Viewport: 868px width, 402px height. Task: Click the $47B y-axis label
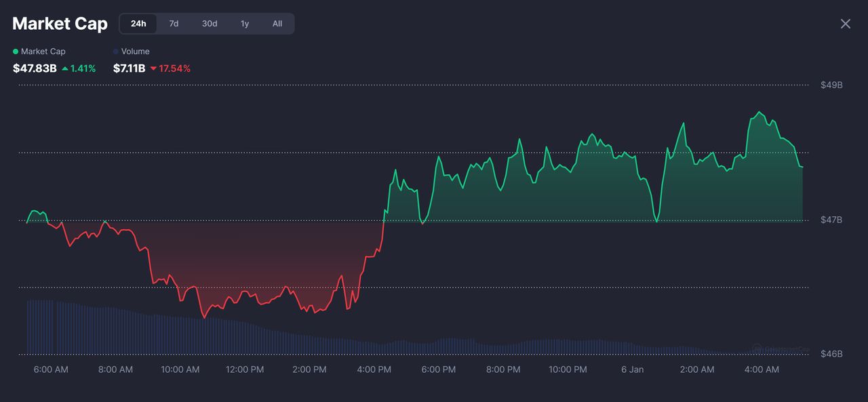point(831,220)
